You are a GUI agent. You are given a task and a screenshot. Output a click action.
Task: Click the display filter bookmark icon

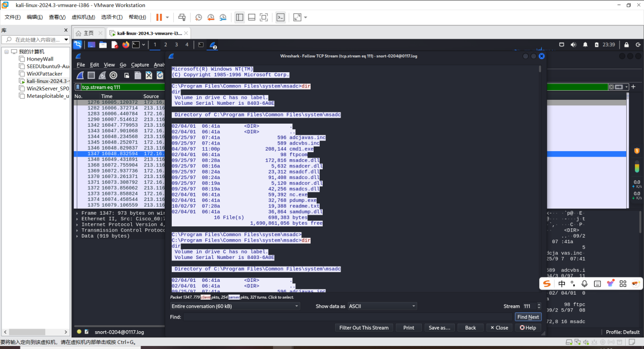point(78,87)
